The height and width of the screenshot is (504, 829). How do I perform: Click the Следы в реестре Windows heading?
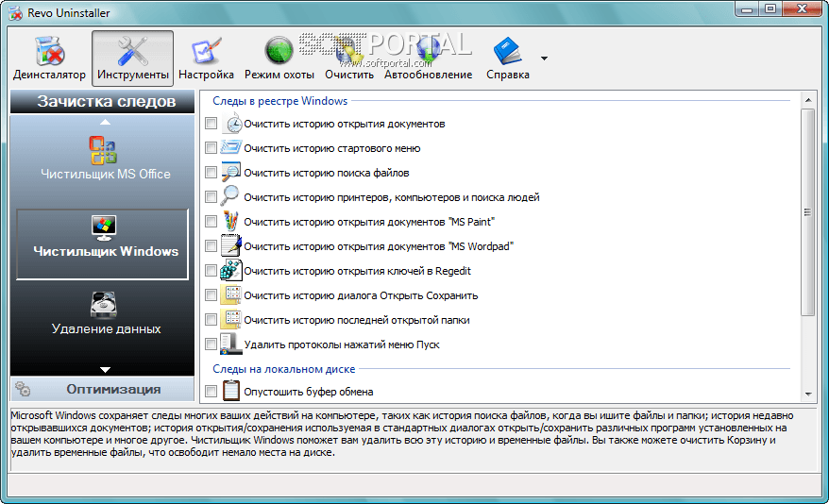coord(279,101)
